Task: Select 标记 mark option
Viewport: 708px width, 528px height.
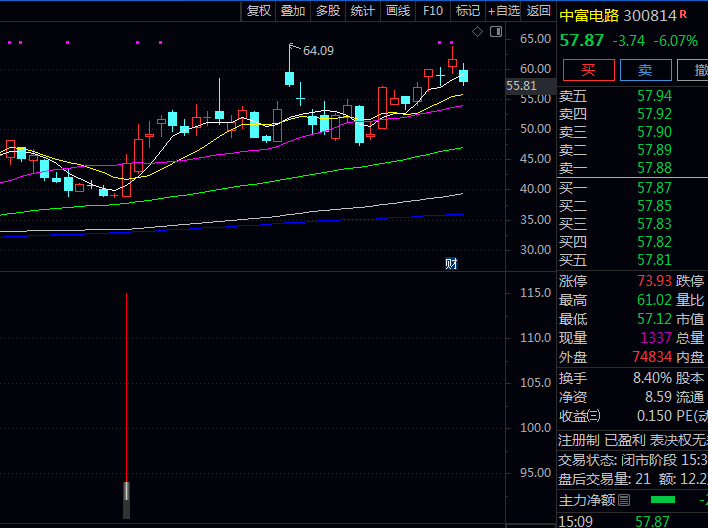Action: pos(467,10)
